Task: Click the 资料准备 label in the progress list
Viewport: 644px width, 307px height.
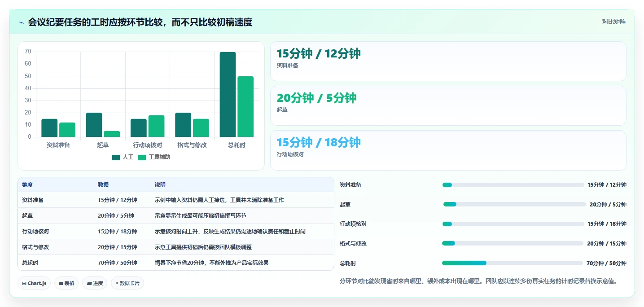Action: [x=350, y=185]
